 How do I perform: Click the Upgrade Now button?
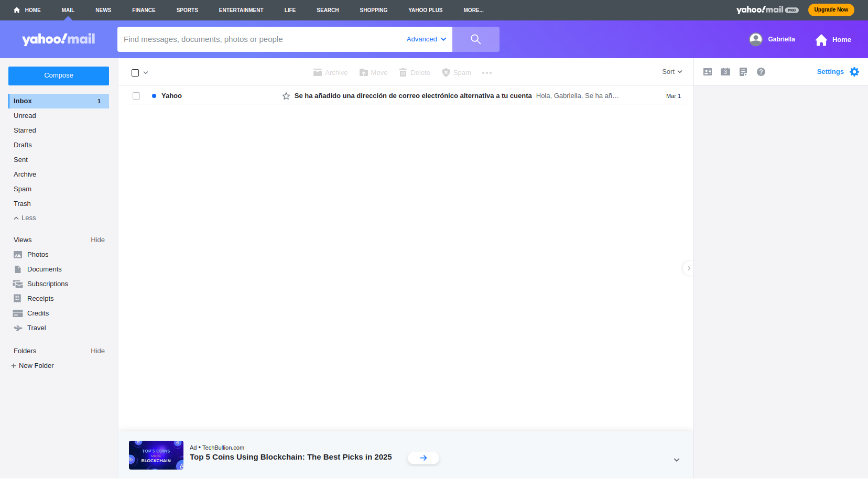point(831,10)
